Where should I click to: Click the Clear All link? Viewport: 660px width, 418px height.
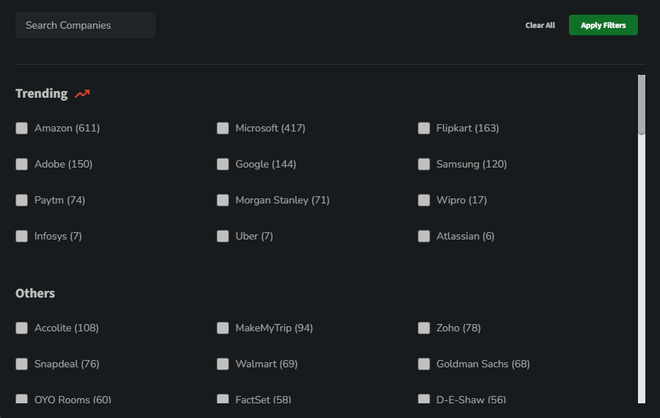[x=540, y=25]
